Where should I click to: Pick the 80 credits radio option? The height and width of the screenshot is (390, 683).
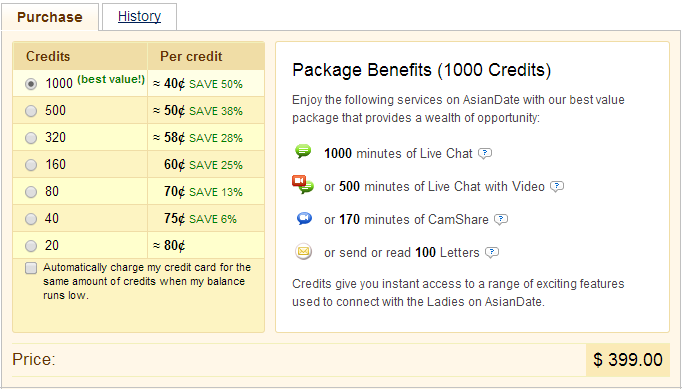point(31,192)
